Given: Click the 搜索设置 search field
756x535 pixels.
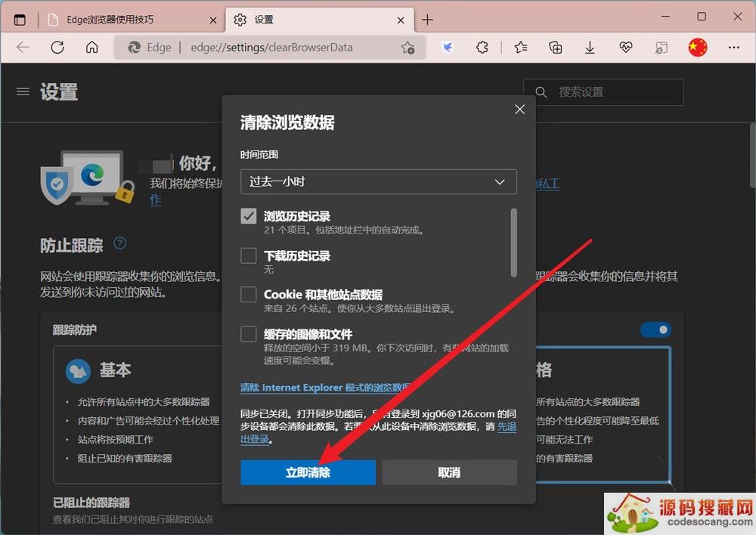Looking at the screenshot, I should coord(612,92).
